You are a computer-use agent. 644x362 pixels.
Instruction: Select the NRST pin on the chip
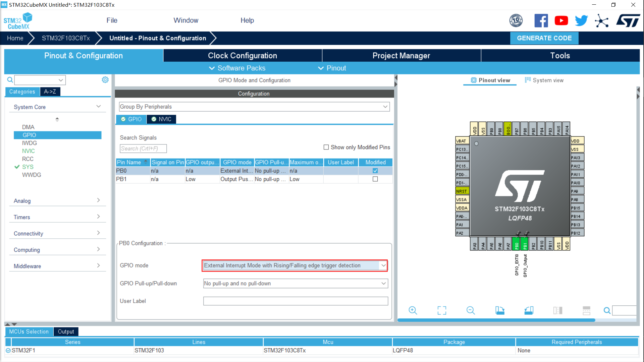pyautogui.click(x=462, y=191)
